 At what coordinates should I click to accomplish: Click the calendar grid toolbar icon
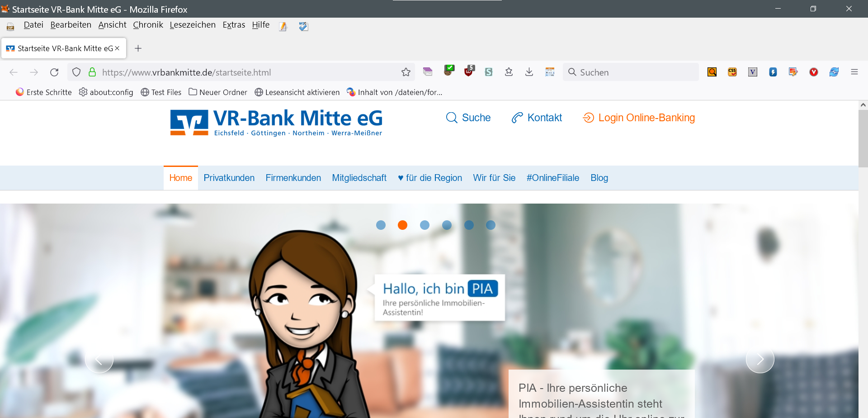click(x=550, y=72)
